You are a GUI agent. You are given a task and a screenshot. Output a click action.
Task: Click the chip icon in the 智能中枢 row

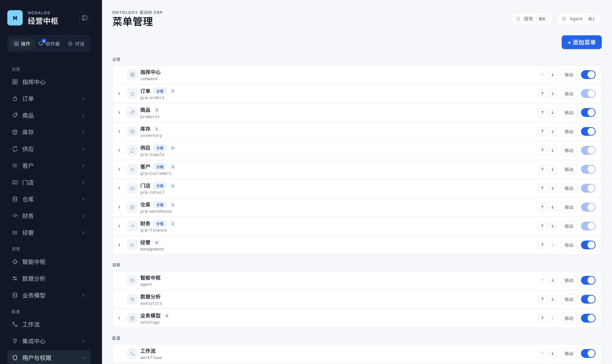(x=132, y=280)
